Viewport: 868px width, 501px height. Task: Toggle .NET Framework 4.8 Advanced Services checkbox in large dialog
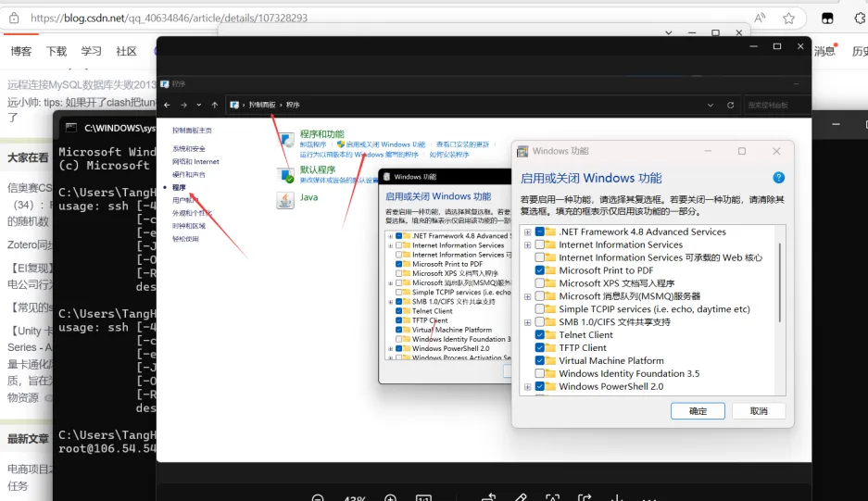coord(540,232)
